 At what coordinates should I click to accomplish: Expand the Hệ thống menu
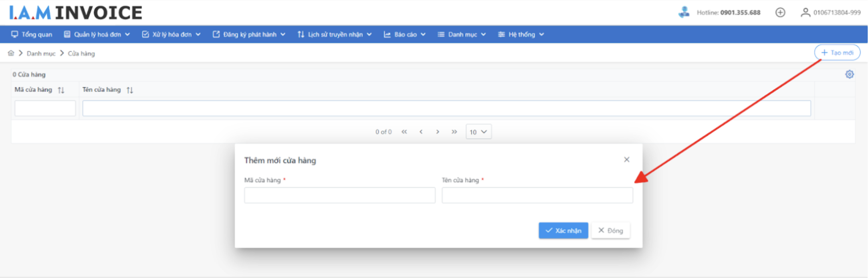tap(521, 34)
